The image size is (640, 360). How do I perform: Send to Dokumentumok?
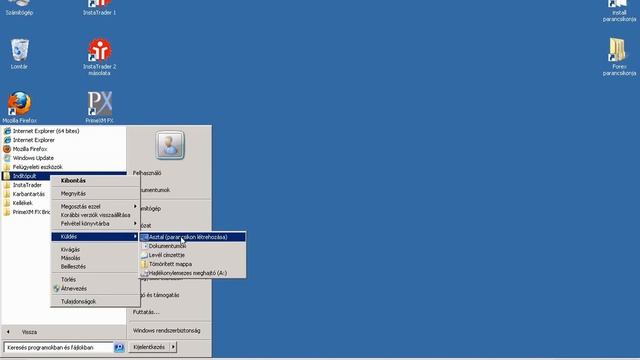[193, 246]
